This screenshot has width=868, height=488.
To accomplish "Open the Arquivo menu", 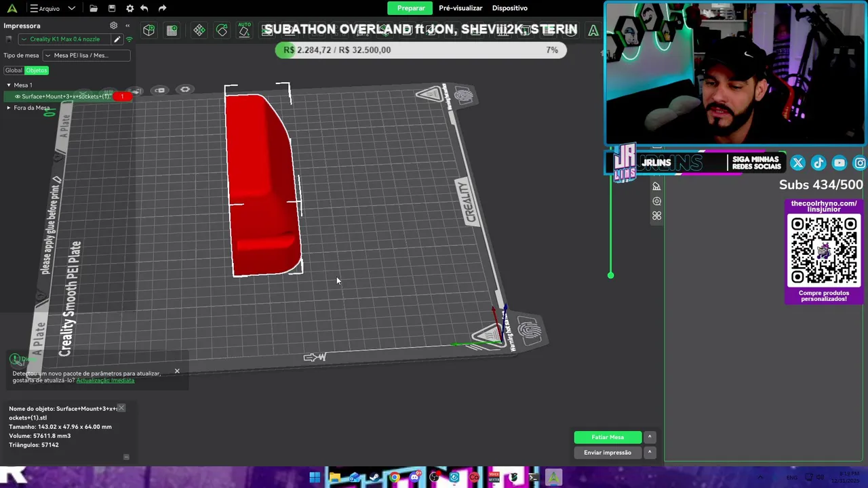I will click(45, 8).
